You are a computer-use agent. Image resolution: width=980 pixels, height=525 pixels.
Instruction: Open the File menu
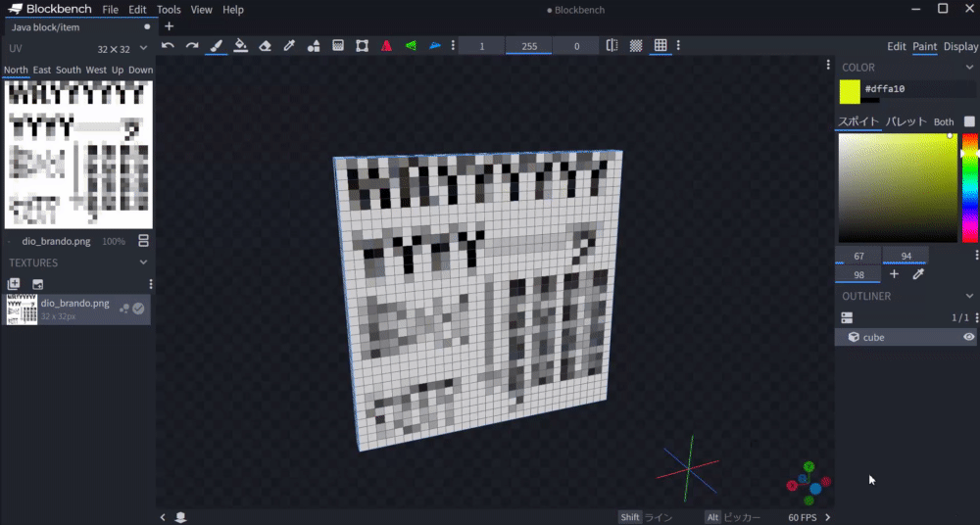click(110, 10)
